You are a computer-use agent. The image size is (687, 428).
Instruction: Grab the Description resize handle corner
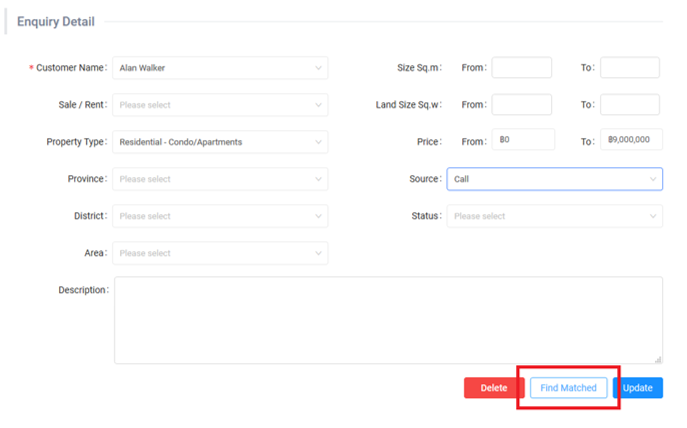pyautogui.click(x=658, y=359)
